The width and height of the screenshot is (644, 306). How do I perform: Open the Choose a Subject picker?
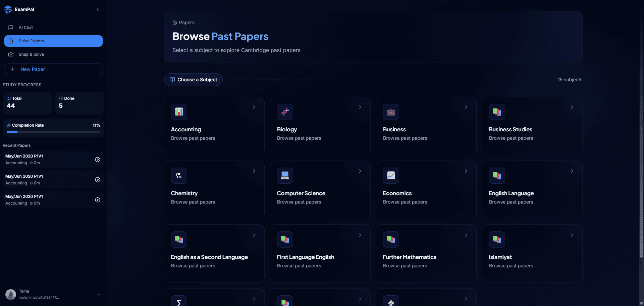pos(193,80)
